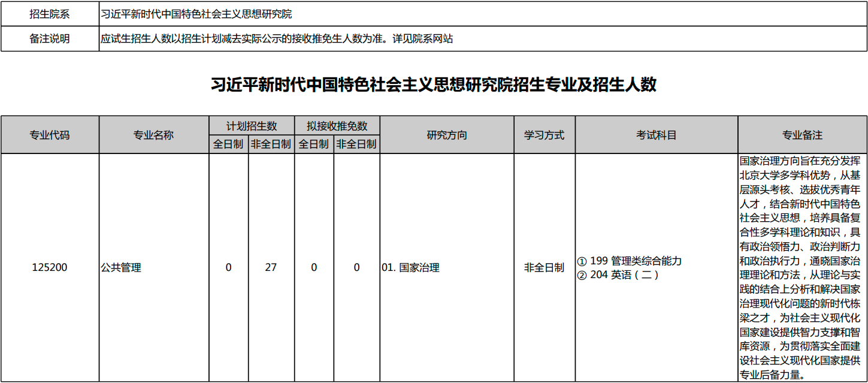Click the institute name in the 招生院系 row

tap(196, 14)
